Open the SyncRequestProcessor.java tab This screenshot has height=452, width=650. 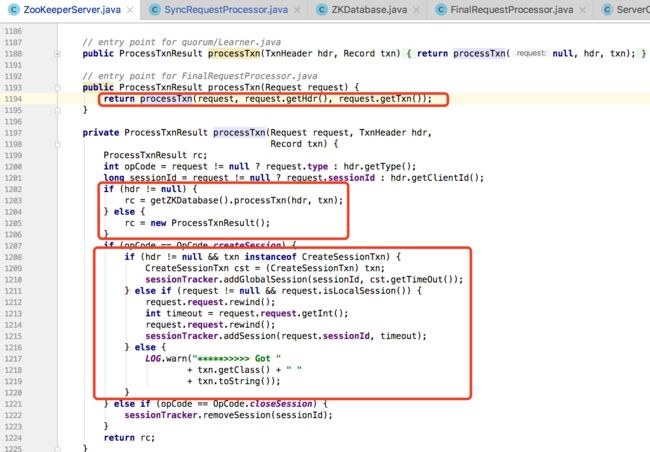226,10
